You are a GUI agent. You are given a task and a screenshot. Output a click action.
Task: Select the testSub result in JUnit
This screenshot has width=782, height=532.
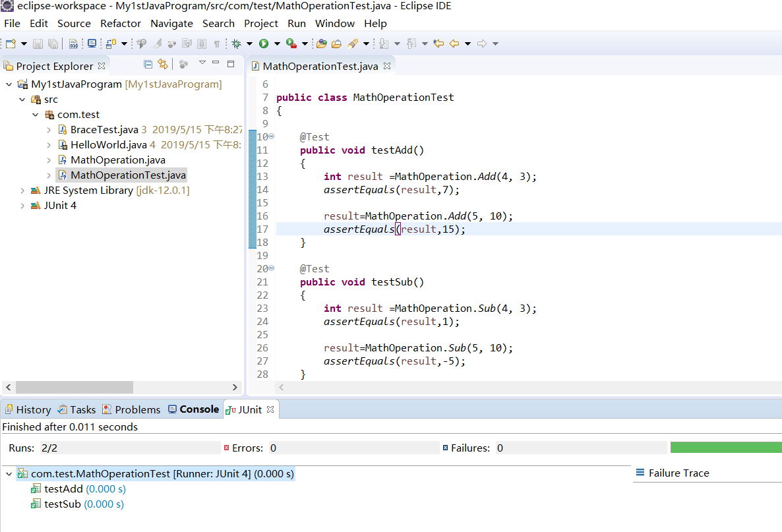[x=77, y=504]
